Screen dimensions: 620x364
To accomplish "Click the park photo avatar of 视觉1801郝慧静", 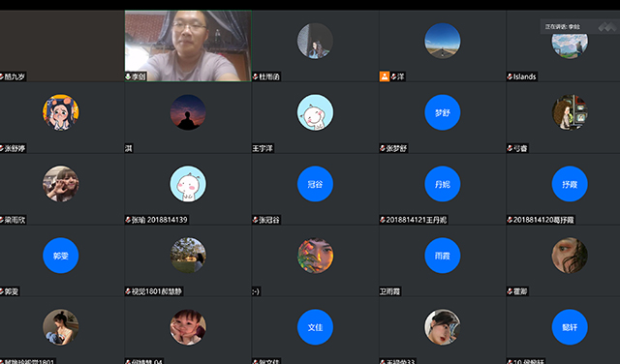I will (x=188, y=256).
